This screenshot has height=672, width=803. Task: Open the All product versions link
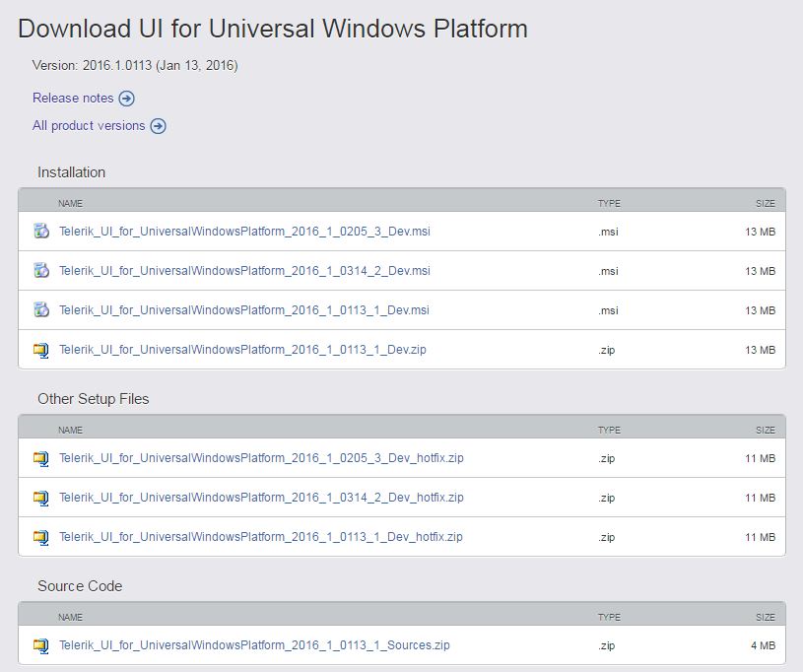coord(89,125)
